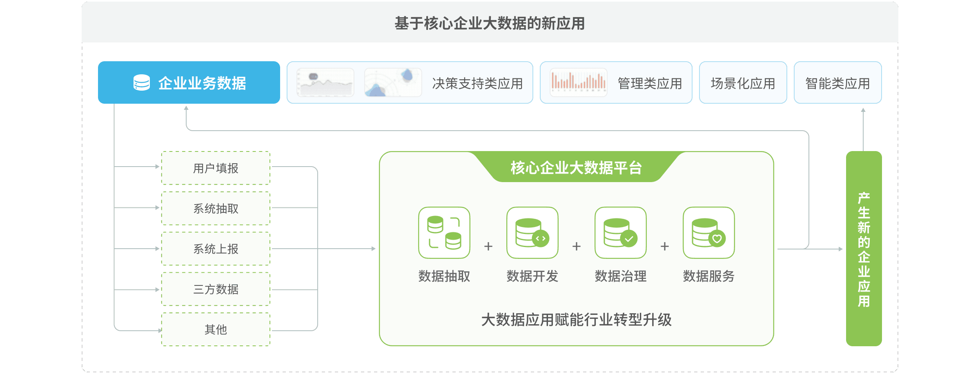Click the 数据服务 heart database icon
Screen dimensions: 980x374
click(x=709, y=233)
